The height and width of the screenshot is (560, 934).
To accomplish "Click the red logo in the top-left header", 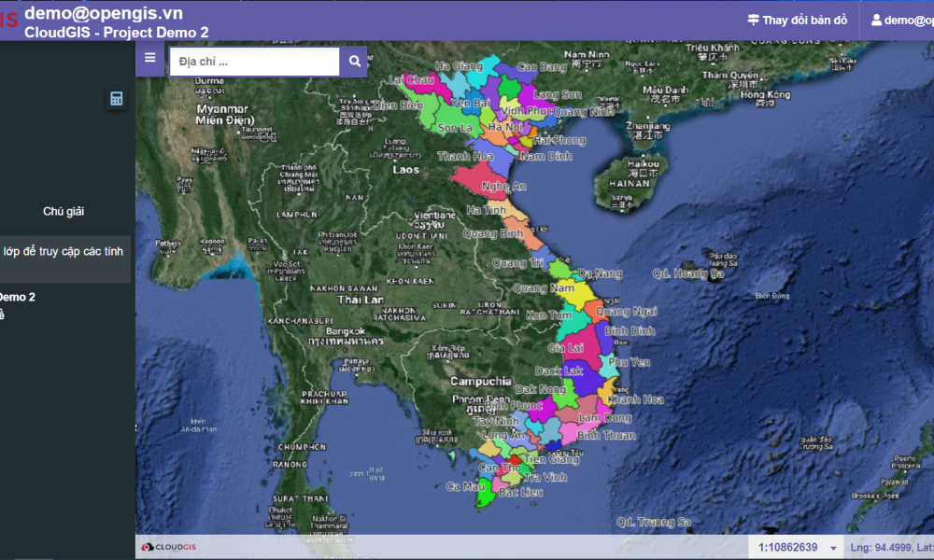I will (x=8, y=21).
